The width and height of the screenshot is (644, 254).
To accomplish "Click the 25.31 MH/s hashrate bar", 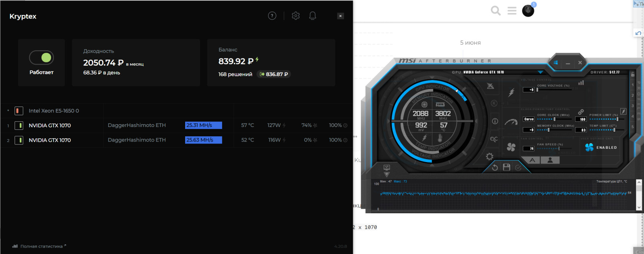I will (x=204, y=125).
